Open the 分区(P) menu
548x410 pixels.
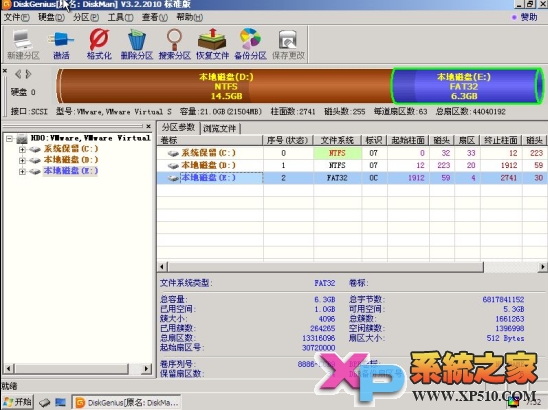pyautogui.click(x=86, y=17)
